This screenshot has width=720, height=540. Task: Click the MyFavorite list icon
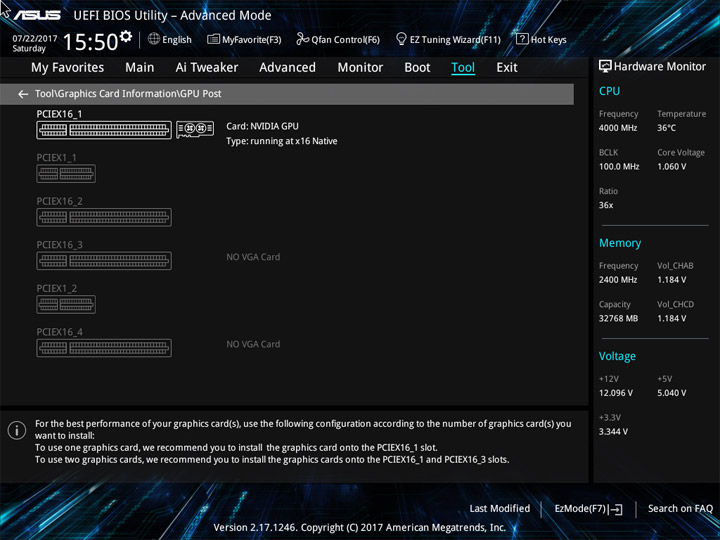click(x=213, y=39)
